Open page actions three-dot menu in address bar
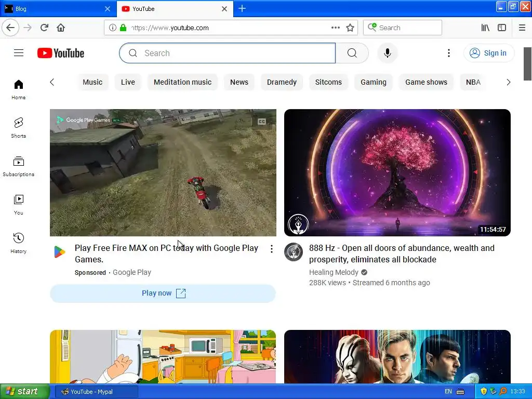 335,28
